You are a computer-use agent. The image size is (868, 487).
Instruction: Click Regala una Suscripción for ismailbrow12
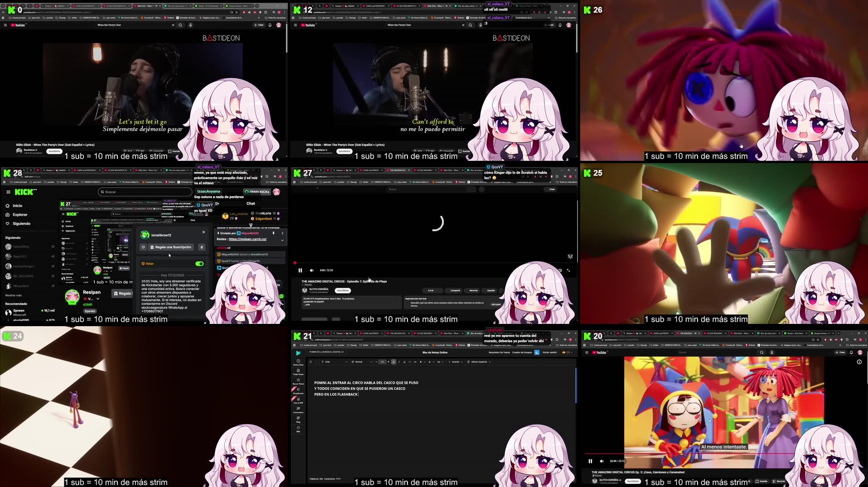(x=170, y=247)
